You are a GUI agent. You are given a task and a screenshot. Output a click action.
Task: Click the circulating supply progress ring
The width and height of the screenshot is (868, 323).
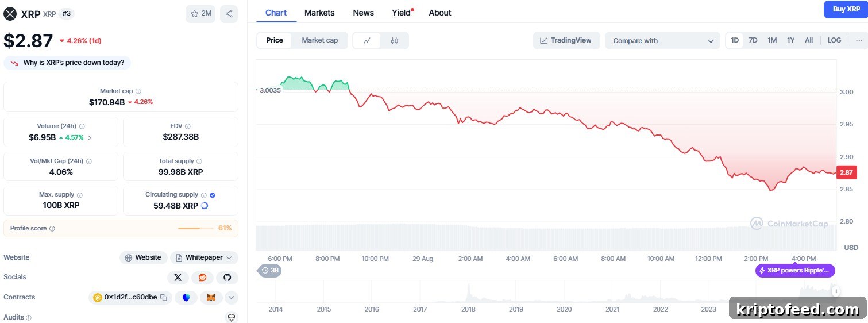tap(205, 206)
